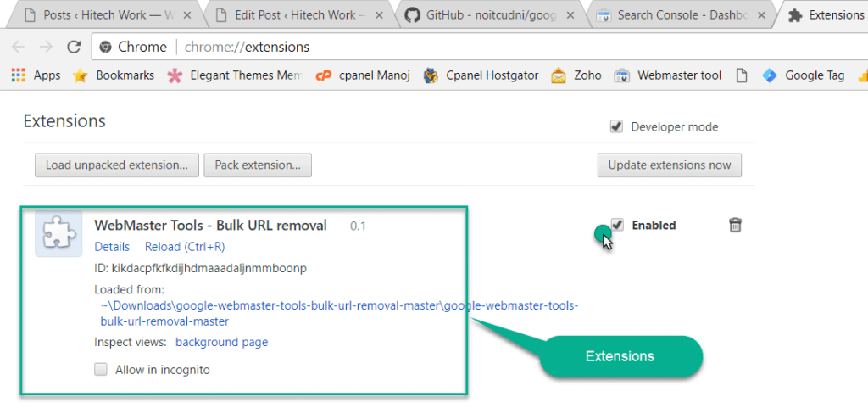Click the Extensions page heading
The image size is (868, 408).
(x=64, y=120)
